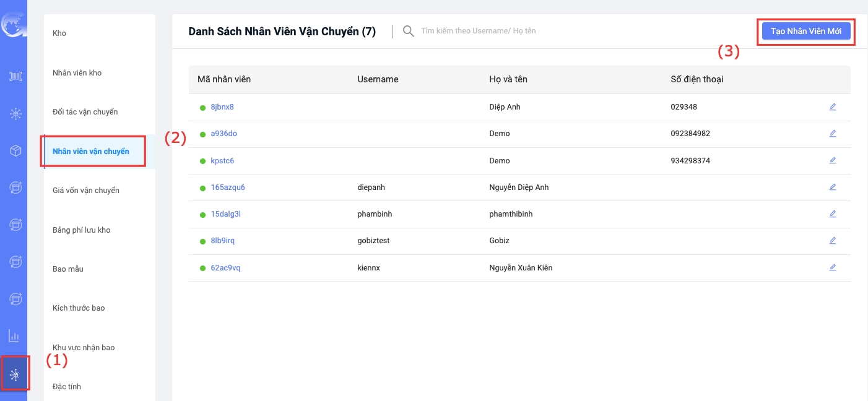The width and height of the screenshot is (868, 401).
Task: Click the search magnifier icon
Action: point(408,31)
